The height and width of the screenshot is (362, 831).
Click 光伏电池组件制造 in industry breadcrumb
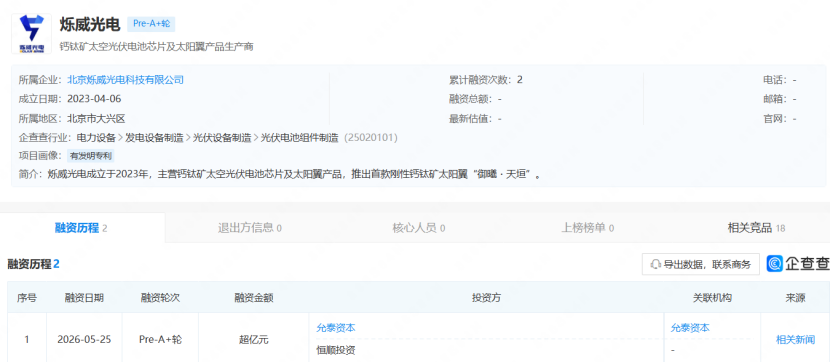pos(299,138)
